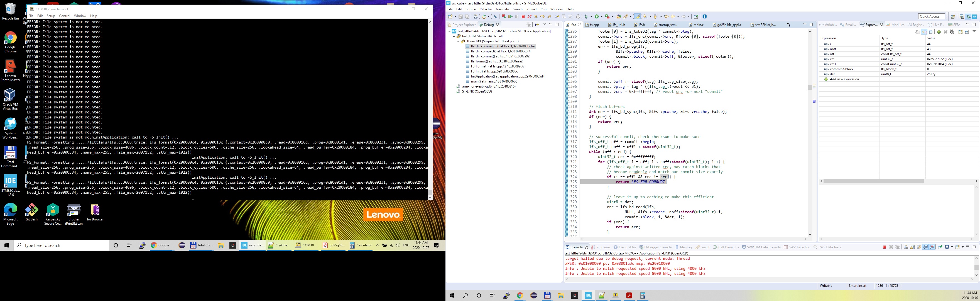Click the Tera Term scrollbar down arrow
Screen dimensions: 980x301
[430, 197]
